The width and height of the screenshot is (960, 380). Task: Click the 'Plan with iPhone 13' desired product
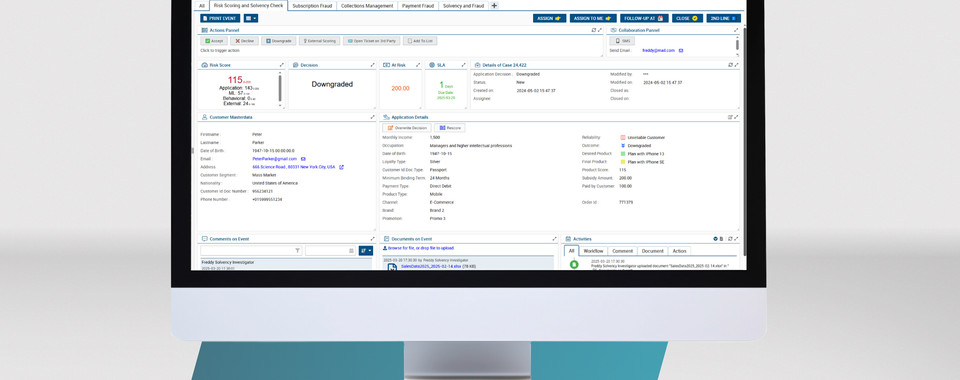[645, 154]
